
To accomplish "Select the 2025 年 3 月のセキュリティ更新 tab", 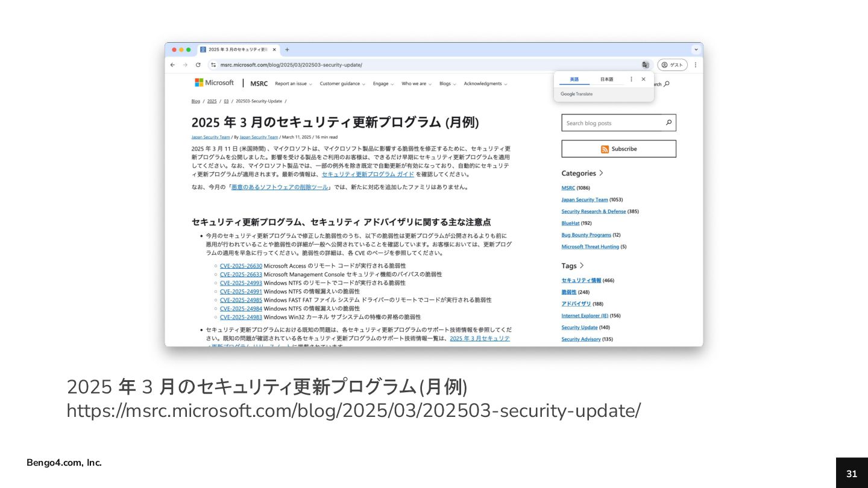I will [x=239, y=49].
